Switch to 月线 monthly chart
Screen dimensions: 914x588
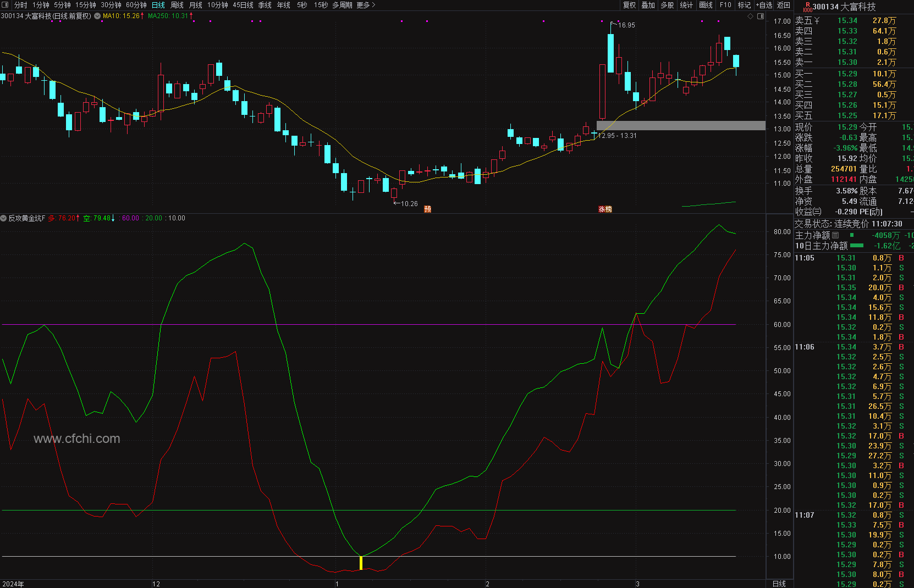(196, 5)
